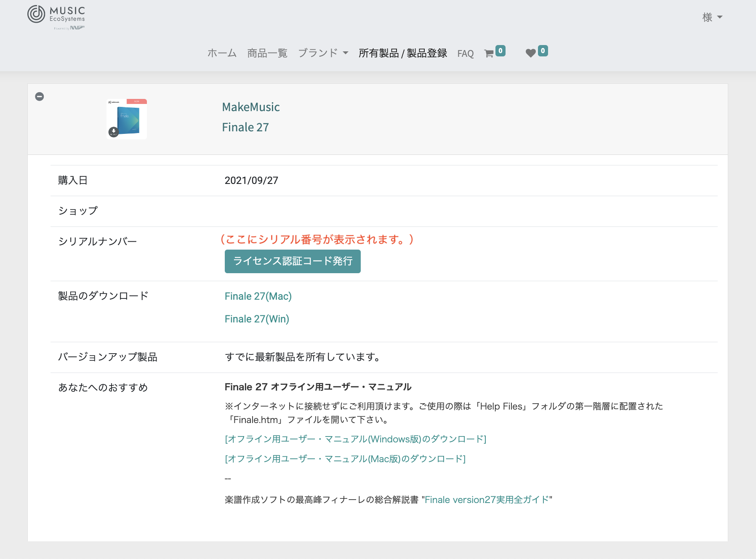Click Finale 27 オフライン用ユーザー・マニュアル heading
Image resolution: width=756 pixels, height=559 pixels.
pyautogui.click(x=318, y=387)
